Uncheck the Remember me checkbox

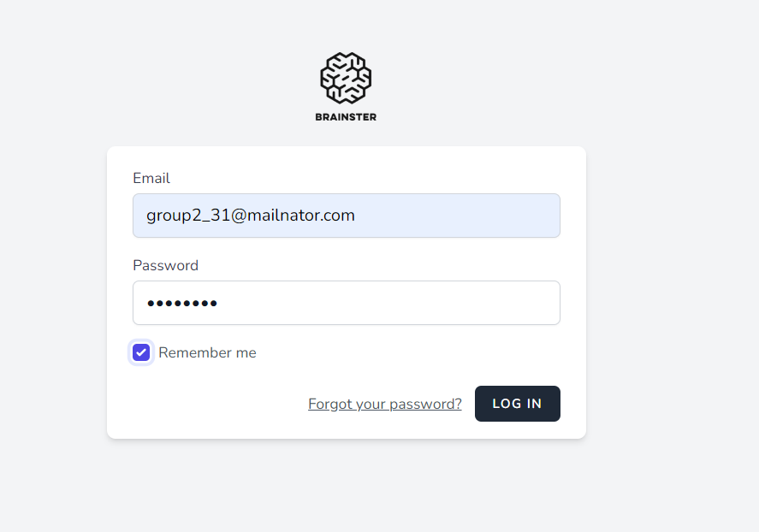pos(141,352)
